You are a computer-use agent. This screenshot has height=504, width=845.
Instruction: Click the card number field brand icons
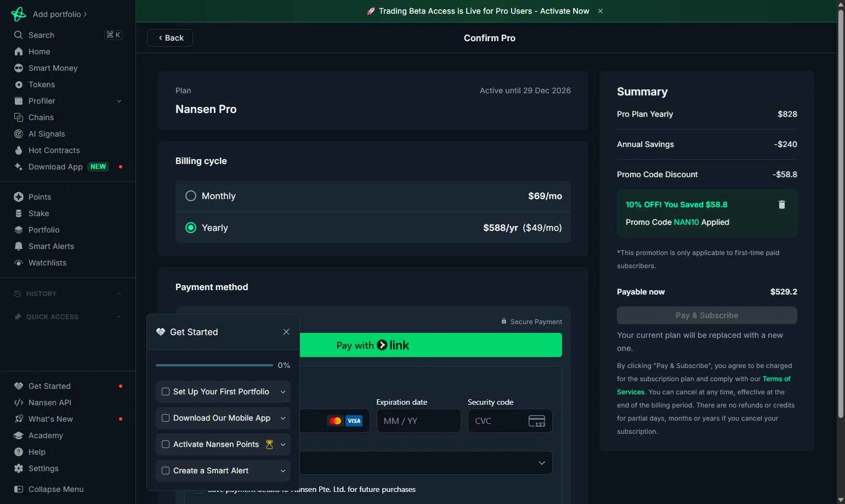click(x=345, y=421)
